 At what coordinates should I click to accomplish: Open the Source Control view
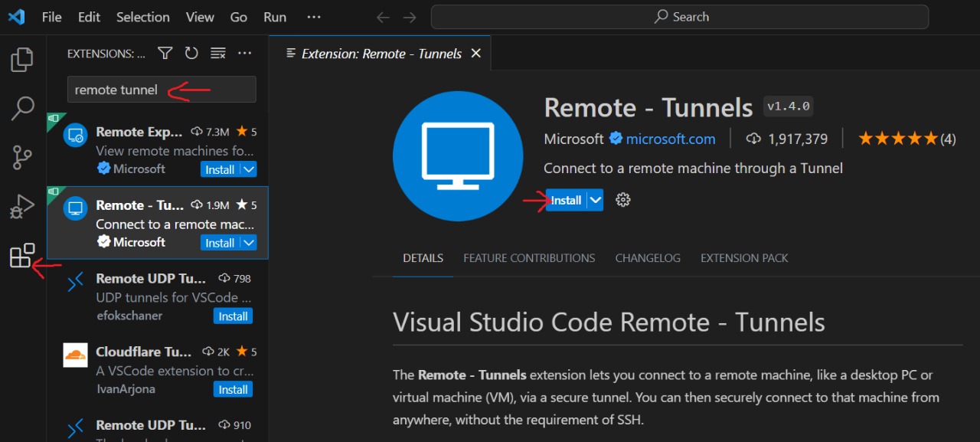(22, 157)
